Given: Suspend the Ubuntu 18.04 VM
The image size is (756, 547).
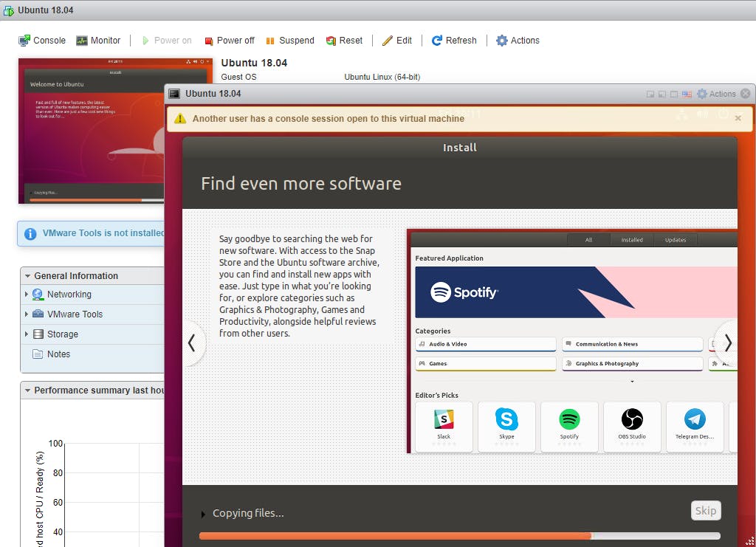Looking at the screenshot, I should 290,41.
